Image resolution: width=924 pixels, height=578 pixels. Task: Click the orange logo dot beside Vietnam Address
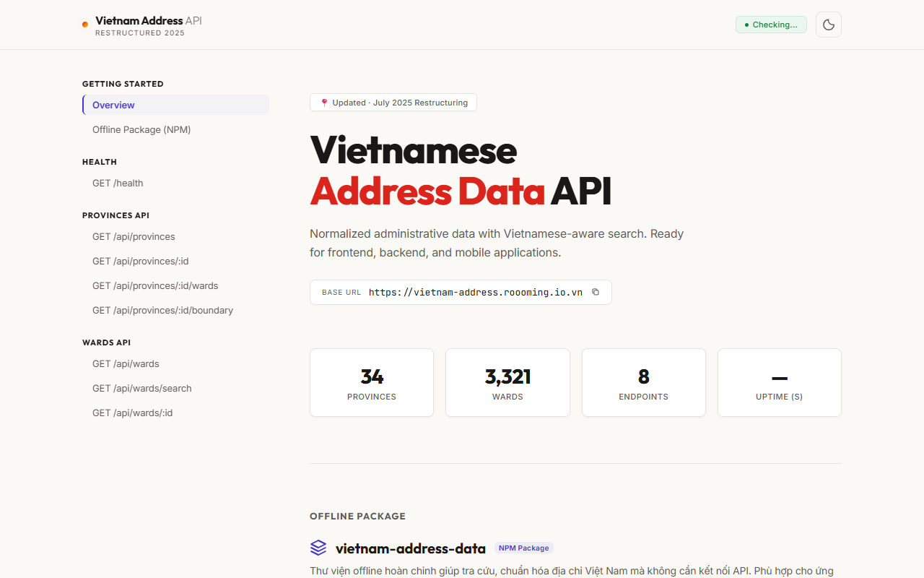[85, 25]
